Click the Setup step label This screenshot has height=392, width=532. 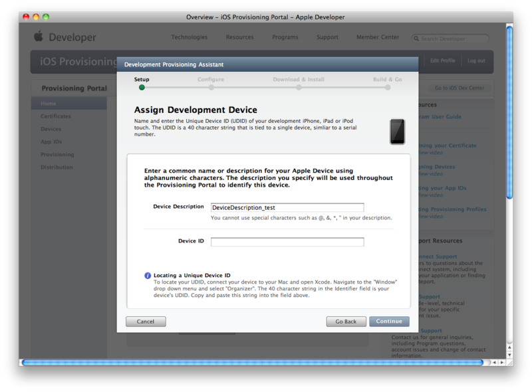[x=142, y=79]
